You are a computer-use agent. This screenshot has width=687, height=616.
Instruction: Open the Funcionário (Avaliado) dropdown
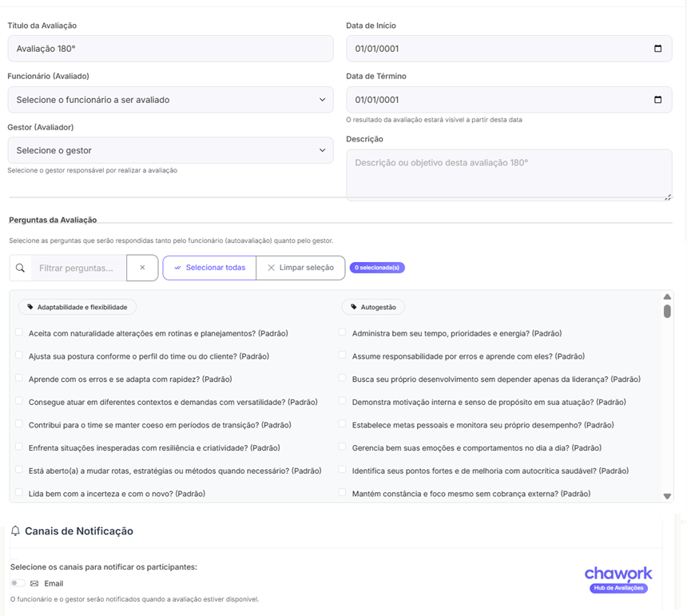point(170,100)
